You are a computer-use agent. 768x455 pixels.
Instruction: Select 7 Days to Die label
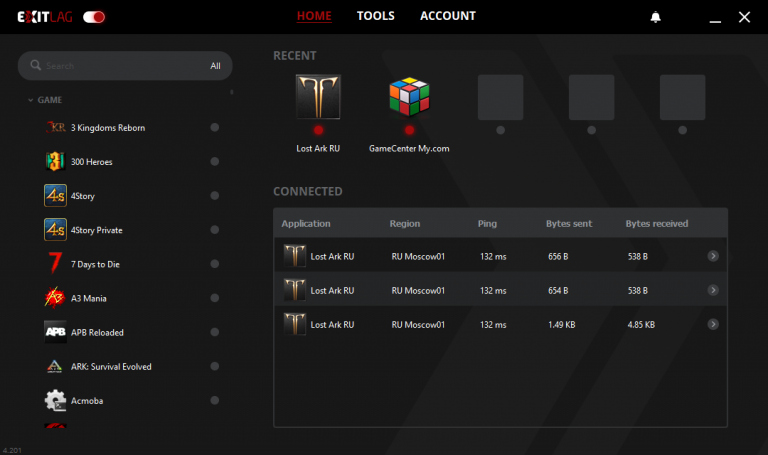[x=95, y=264]
